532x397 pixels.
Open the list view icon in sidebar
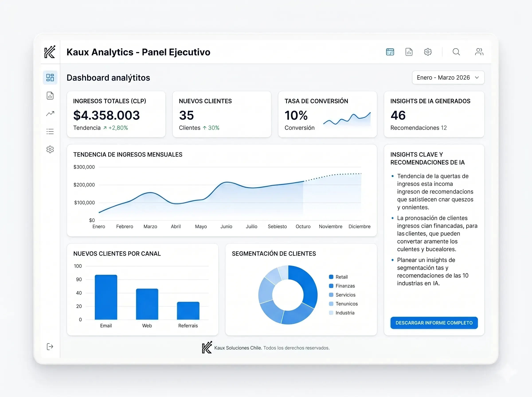coord(50,131)
